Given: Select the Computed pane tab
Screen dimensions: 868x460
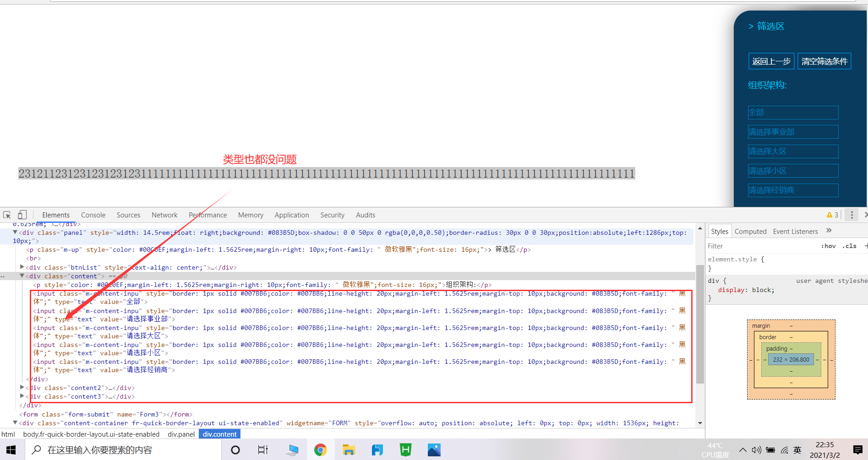Looking at the screenshot, I should point(750,231).
